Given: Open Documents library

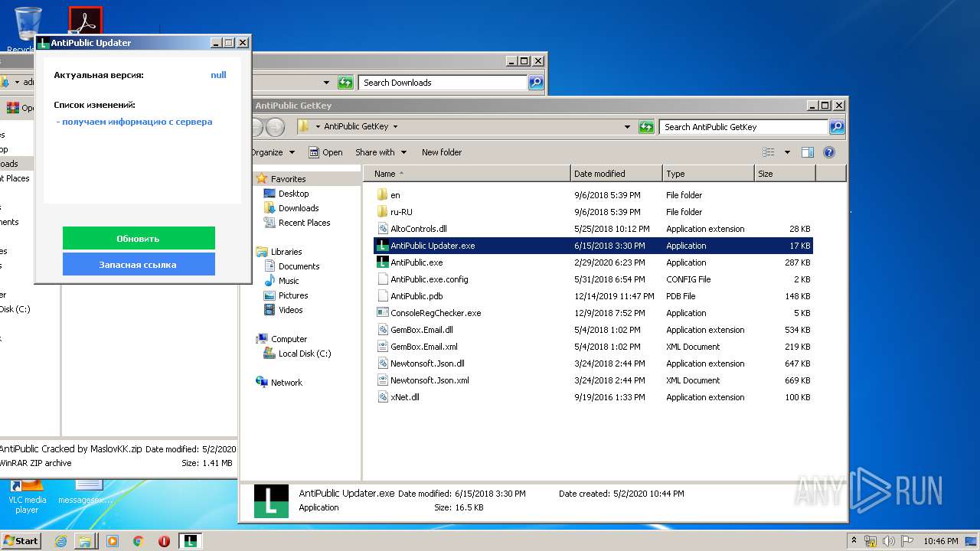Looking at the screenshot, I should point(299,266).
